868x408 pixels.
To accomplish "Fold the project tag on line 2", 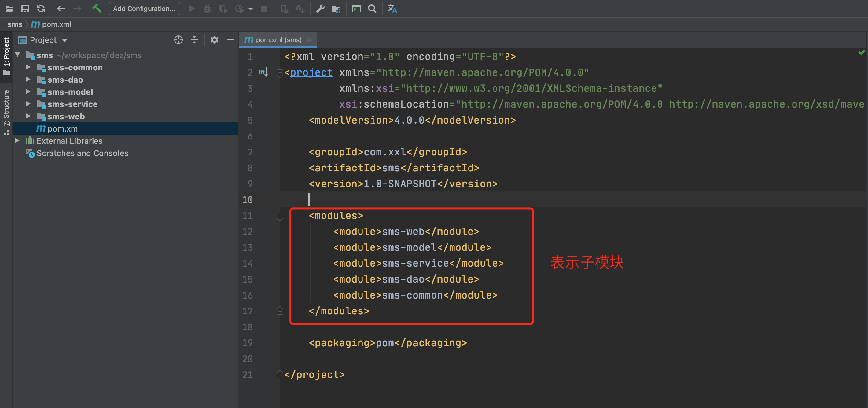I will tap(279, 72).
